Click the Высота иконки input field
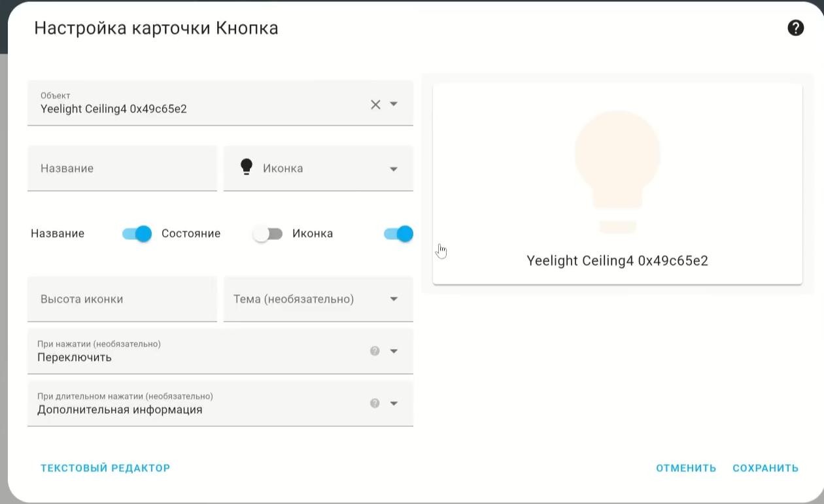824x504 pixels. pyautogui.click(x=122, y=299)
